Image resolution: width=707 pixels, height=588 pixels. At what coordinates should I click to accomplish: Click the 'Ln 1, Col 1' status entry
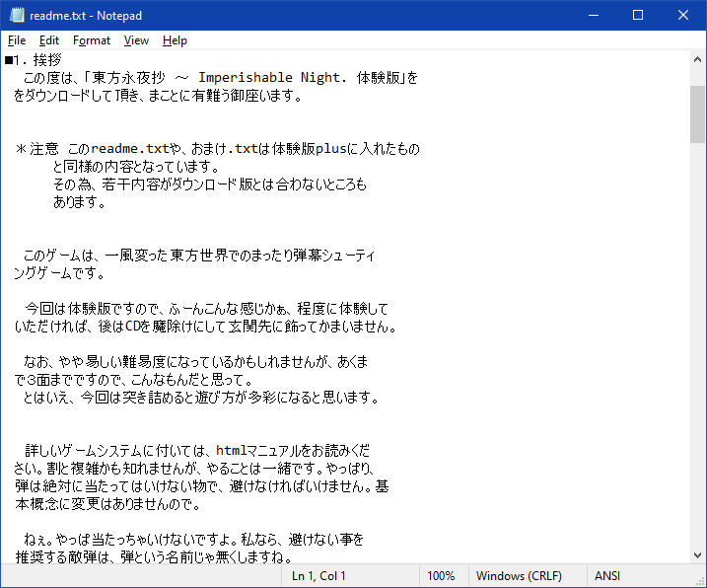[318, 576]
